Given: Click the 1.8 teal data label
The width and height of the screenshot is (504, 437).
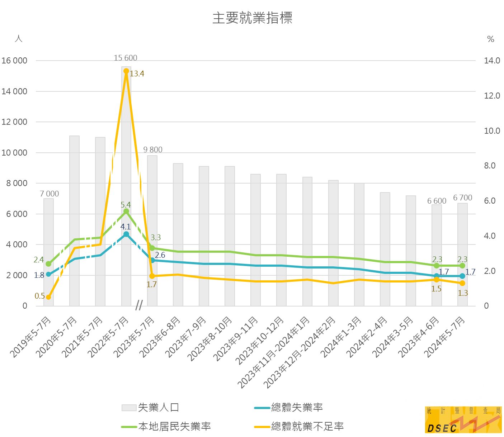Looking at the screenshot, I should coord(39,275).
